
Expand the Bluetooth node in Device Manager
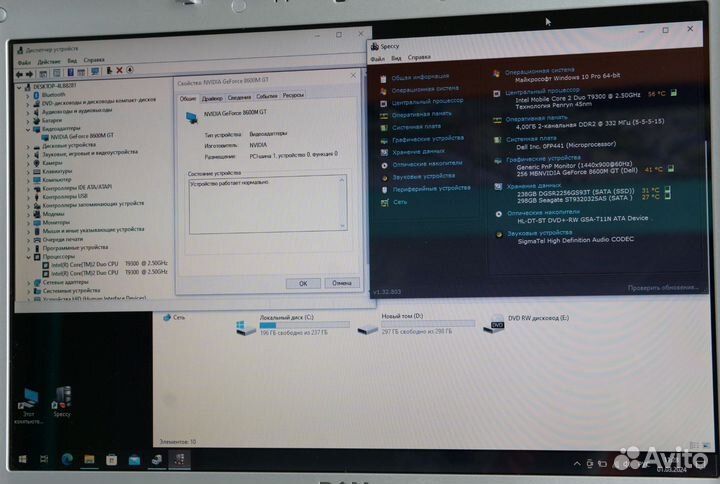click(x=28, y=96)
